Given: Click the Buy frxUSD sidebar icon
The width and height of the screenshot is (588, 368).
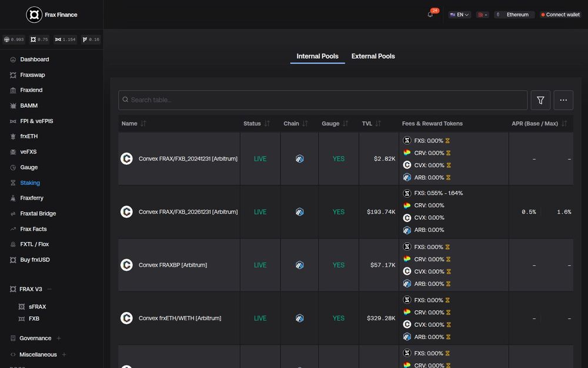Looking at the screenshot, I should (x=13, y=260).
